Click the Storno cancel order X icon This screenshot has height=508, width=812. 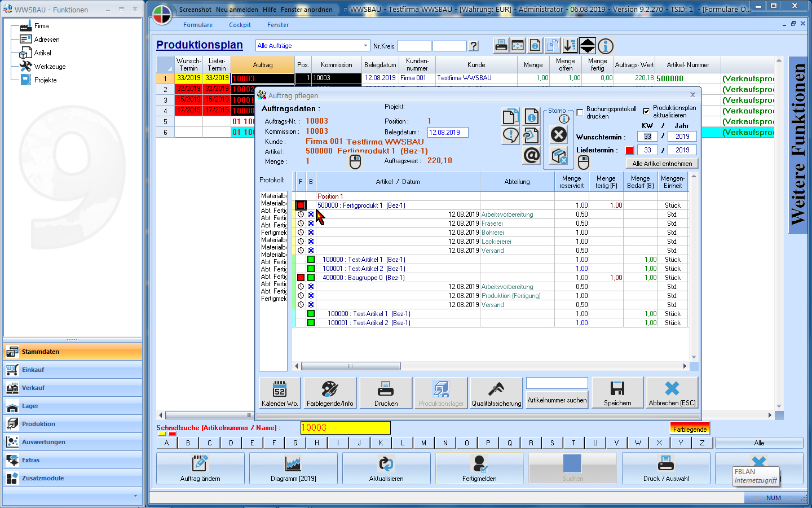[558, 135]
